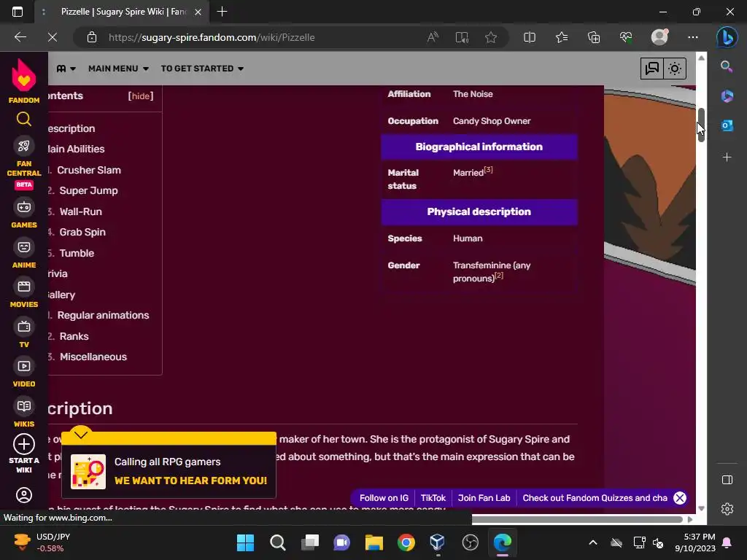Jump to Tumble section

(x=77, y=253)
